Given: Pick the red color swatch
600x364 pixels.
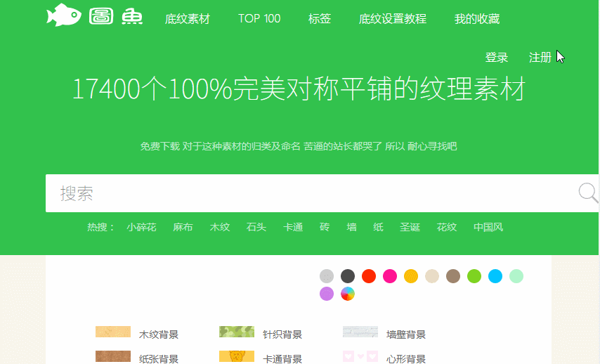Looking at the screenshot, I should coord(368,276).
